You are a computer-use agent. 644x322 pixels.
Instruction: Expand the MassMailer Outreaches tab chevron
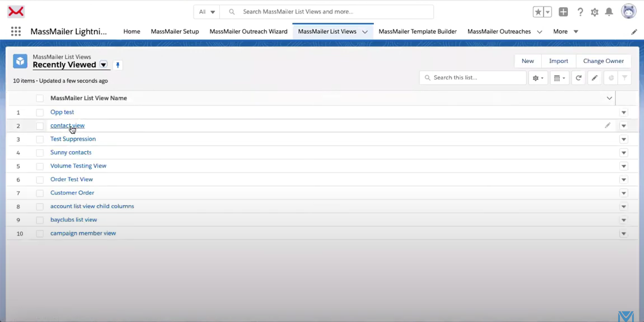(539, 32)
